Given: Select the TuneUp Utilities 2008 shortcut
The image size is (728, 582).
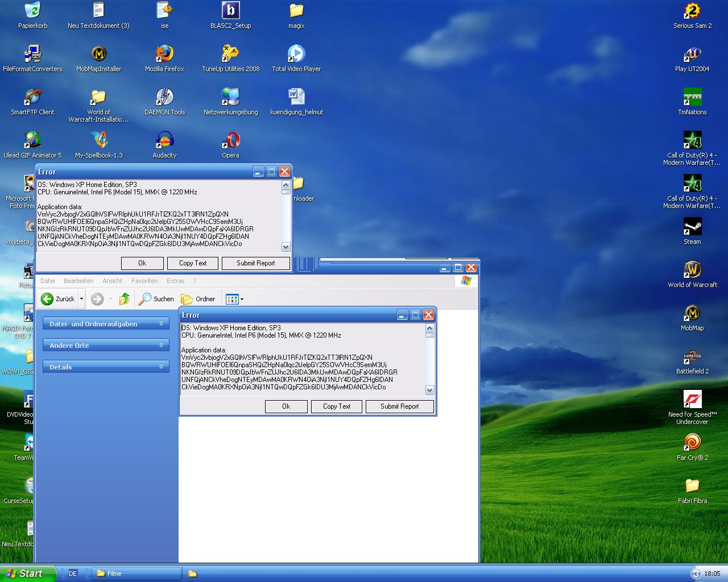Looking at the screenshot, I should point(230,59).
